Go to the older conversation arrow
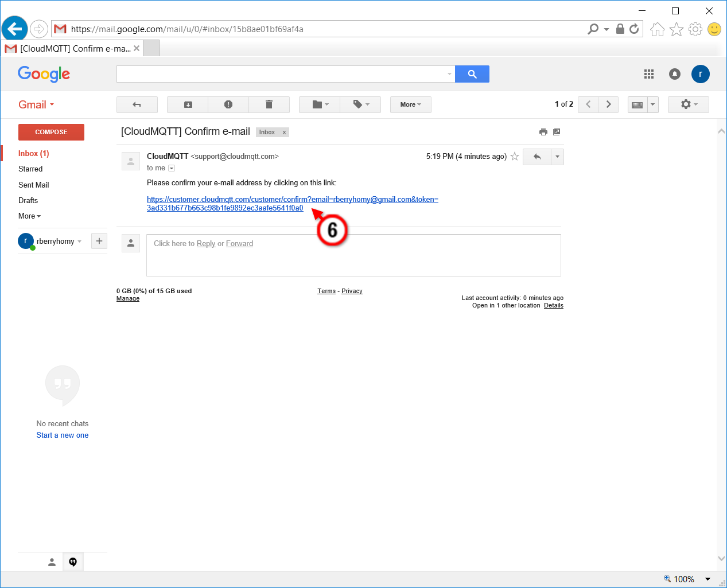 608,104
